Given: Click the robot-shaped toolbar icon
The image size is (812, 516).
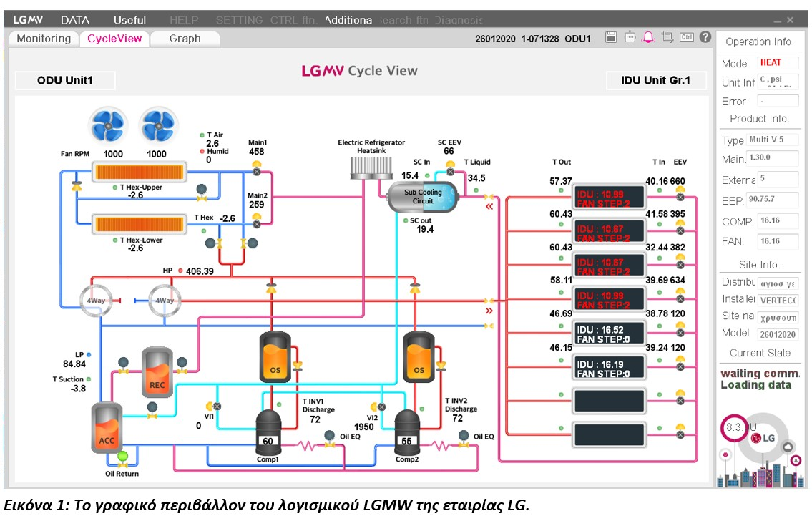Looking at the screenshot, I should 630,37.
